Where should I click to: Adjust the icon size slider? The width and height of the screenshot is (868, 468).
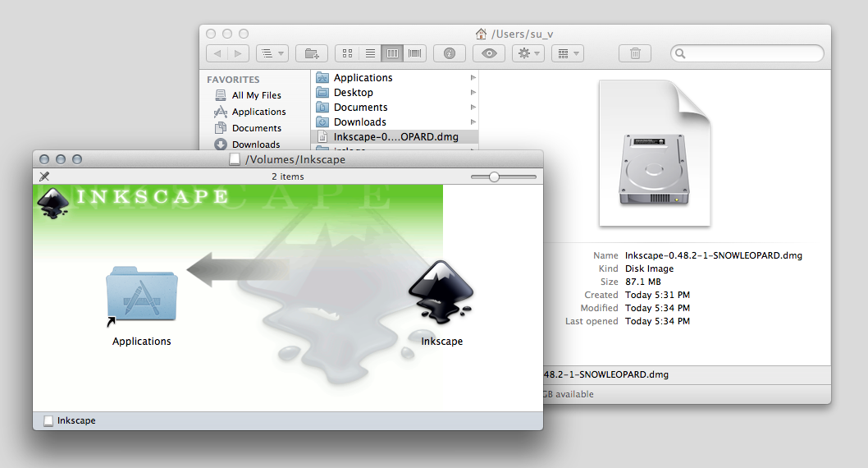[x=494, y=177]
